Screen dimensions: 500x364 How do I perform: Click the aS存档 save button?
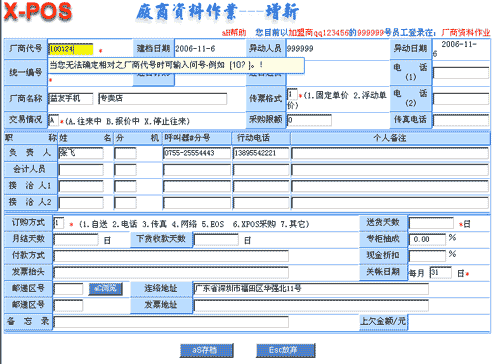click(x=206, y=350)
